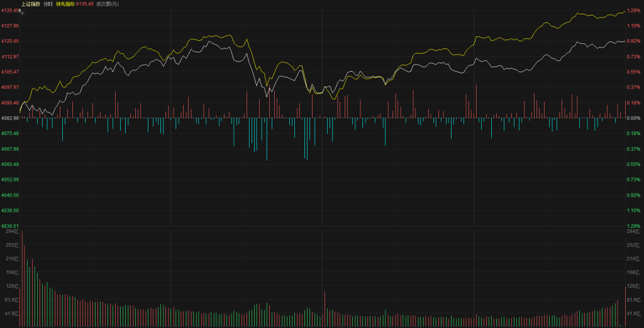Click the green 1.29% bottom-right axis label
The width and height of the screenshot is (644, 328).
click(x=633, y=226)
